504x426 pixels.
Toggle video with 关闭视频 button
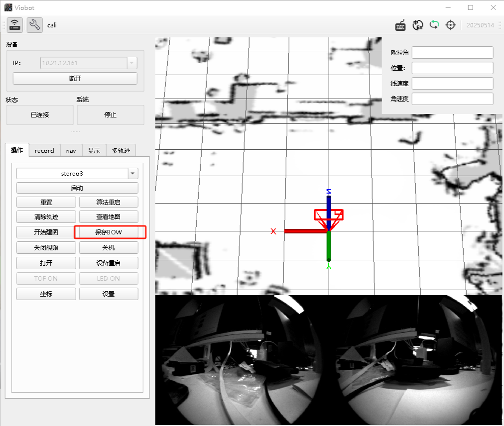pyautogui.click(x=46, y=247)
